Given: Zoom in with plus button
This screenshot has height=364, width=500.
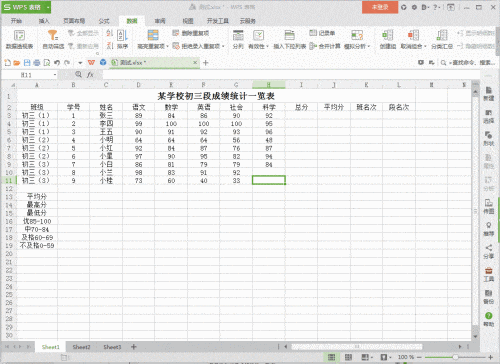Looking at the screenshot, I should click(x=490, y=357).
